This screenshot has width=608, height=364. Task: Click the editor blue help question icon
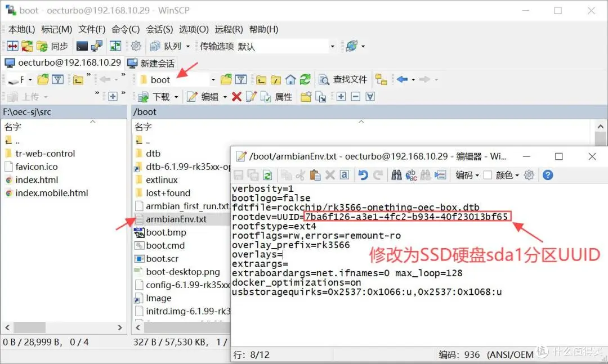pyautogui.click(x=548, y=175)
